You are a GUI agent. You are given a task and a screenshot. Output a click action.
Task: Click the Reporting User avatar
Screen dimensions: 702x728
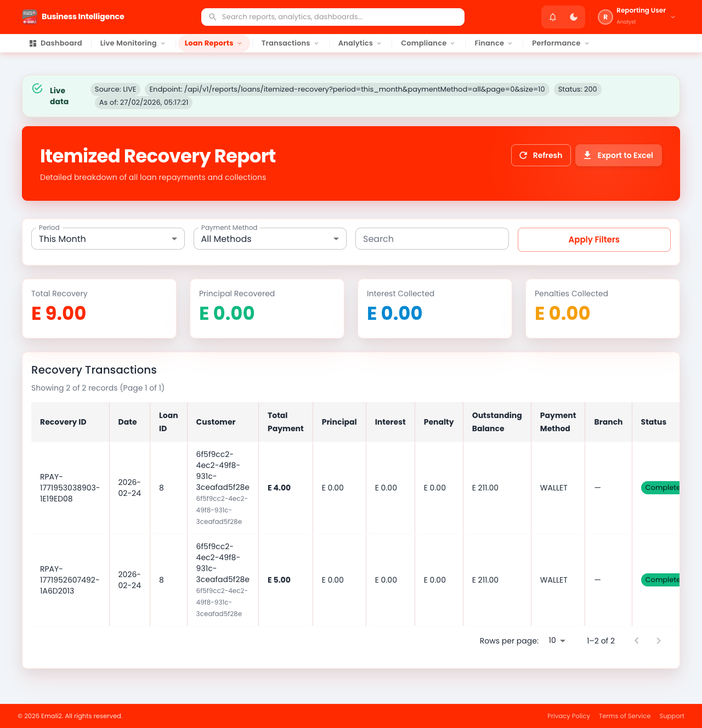605,17
